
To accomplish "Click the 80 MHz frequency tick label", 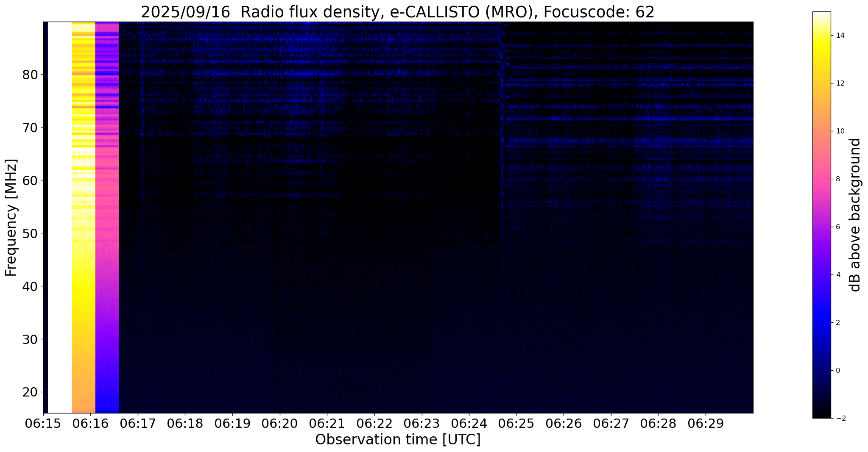I will 30,75.
